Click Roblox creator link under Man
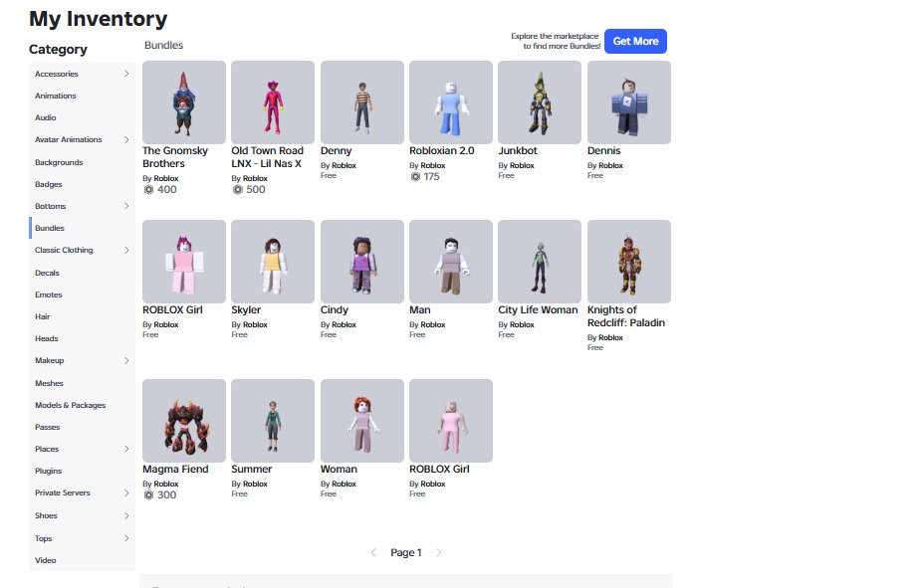The height and width of the screenshot is (588, 921). tap(433, 324)
